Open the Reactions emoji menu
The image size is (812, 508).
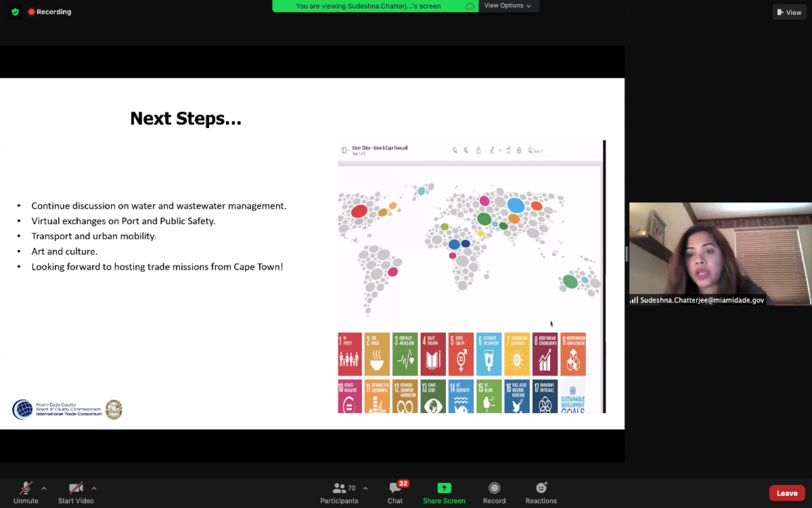pyautogui.click(x=541, y=488)
